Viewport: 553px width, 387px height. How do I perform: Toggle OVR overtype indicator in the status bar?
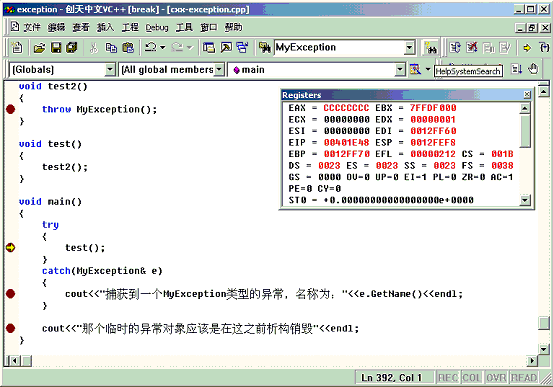click(x=496, y=378)
